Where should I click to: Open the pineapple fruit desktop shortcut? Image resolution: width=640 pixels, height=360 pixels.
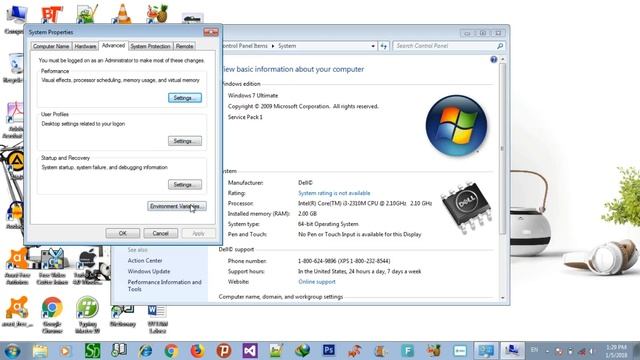click(x=157, y=13)
